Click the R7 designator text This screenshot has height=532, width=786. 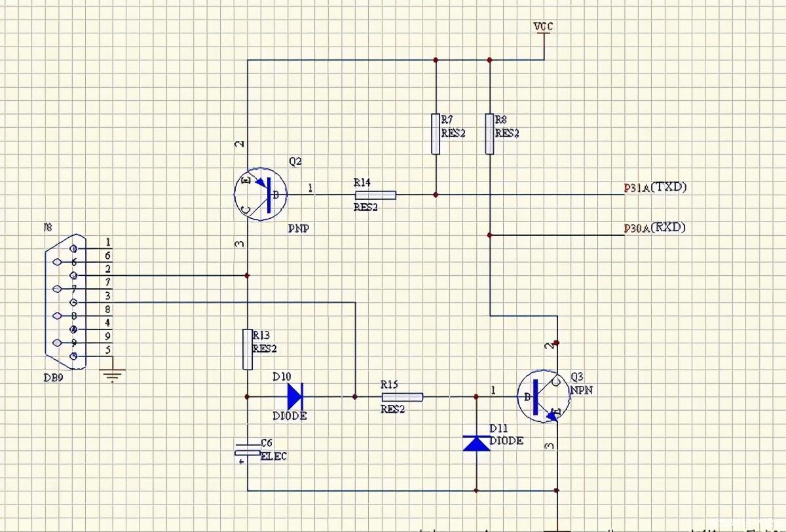(x=447, y=120)
